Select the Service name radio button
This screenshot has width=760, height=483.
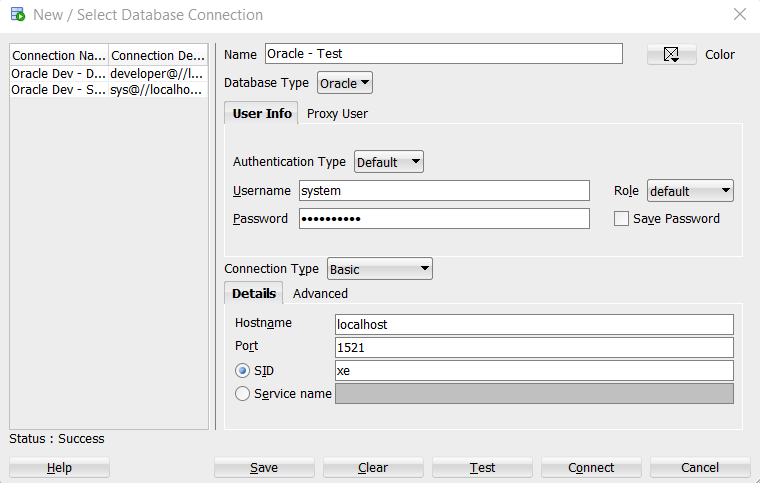[242, 393]
